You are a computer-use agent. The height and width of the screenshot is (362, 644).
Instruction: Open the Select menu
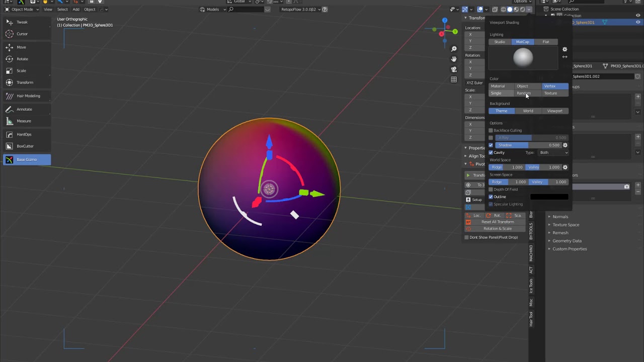click(62, 9)
